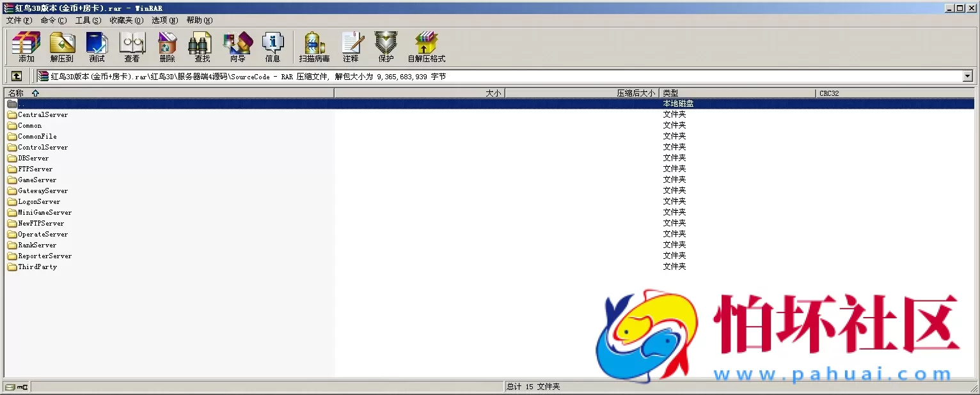This screenshot has width=980, height=395.
Task: Open the 向导 (Wizard) toolbar icon
Action: [x=237, y=47]
